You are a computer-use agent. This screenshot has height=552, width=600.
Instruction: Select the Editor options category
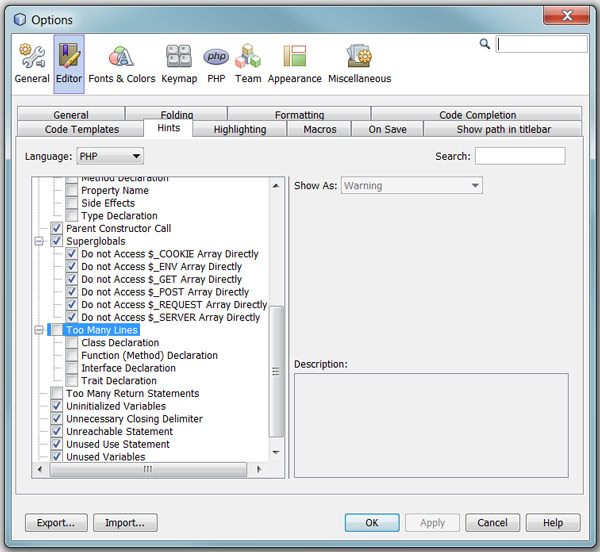tap(69, 64)
